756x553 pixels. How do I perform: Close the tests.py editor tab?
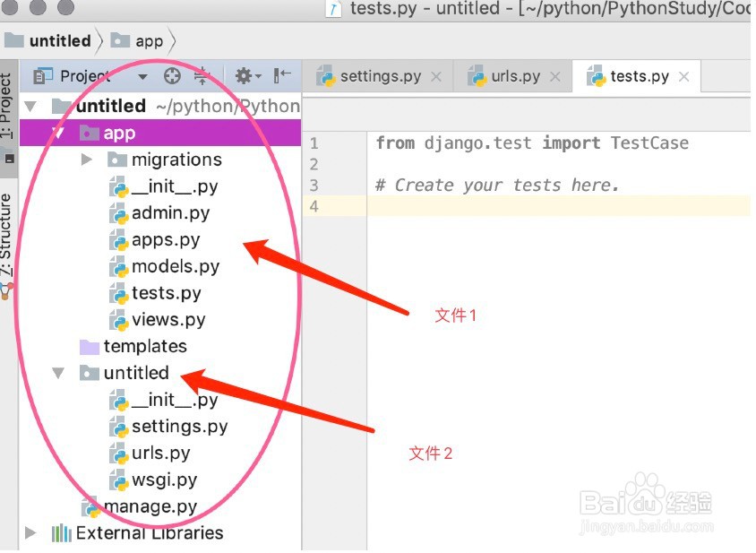684,77
